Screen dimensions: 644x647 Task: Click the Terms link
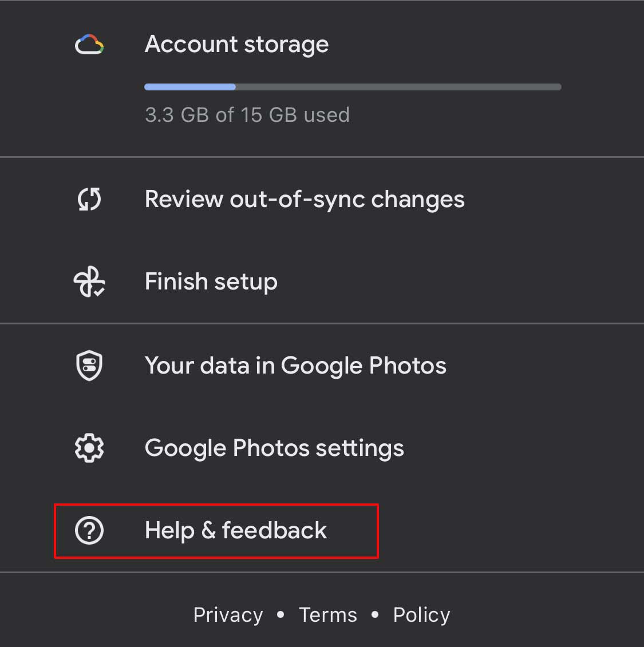click(328, 615)
